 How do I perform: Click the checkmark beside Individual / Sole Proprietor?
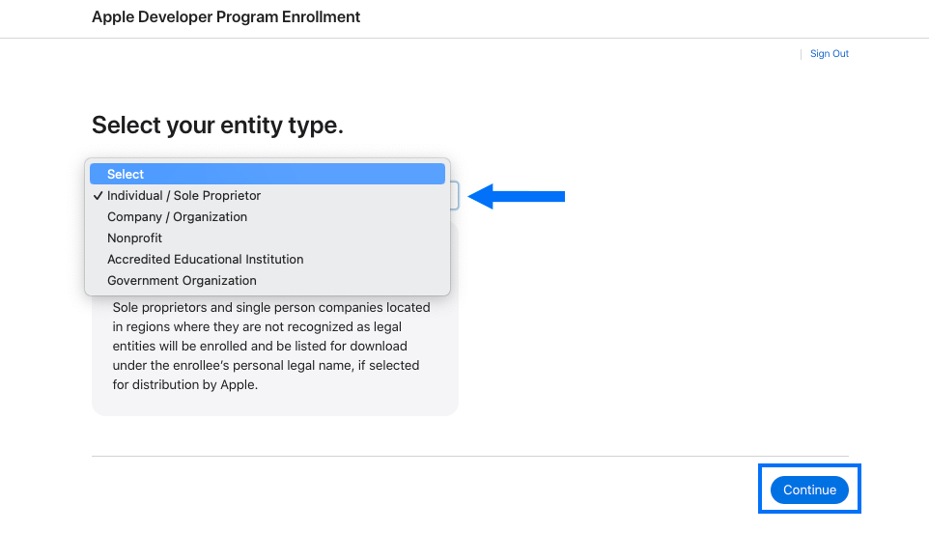pyautogui.click(x=98, y=196)
